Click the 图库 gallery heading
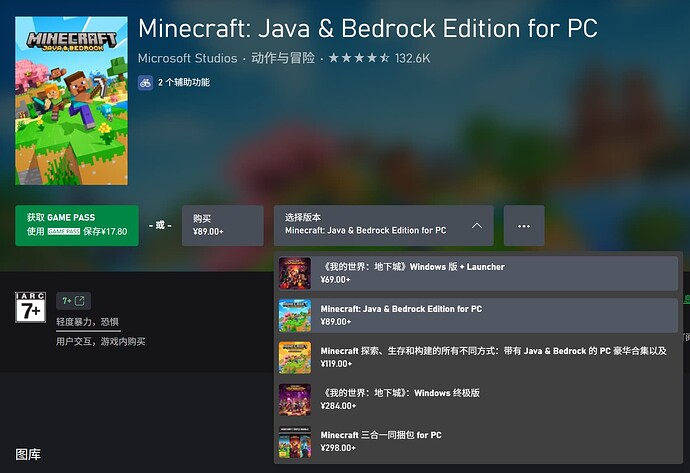 (28, 455)
